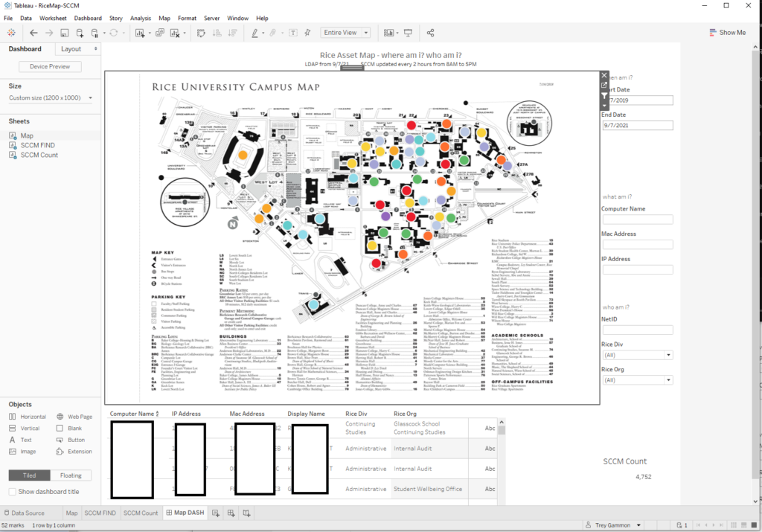Viewport: 762px width, 532px height.
Task: Open highlight pen dropdown arrow
Action: 263,33
